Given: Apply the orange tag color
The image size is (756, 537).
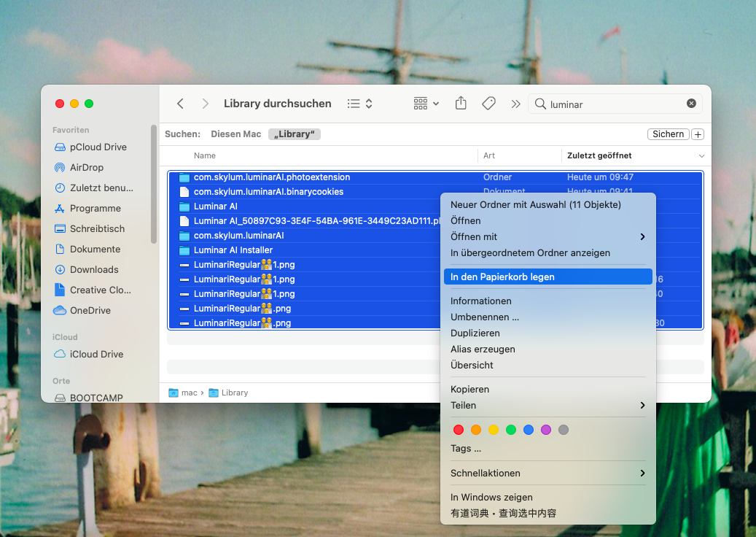Looking at the screenshot, I should point(476,430).
